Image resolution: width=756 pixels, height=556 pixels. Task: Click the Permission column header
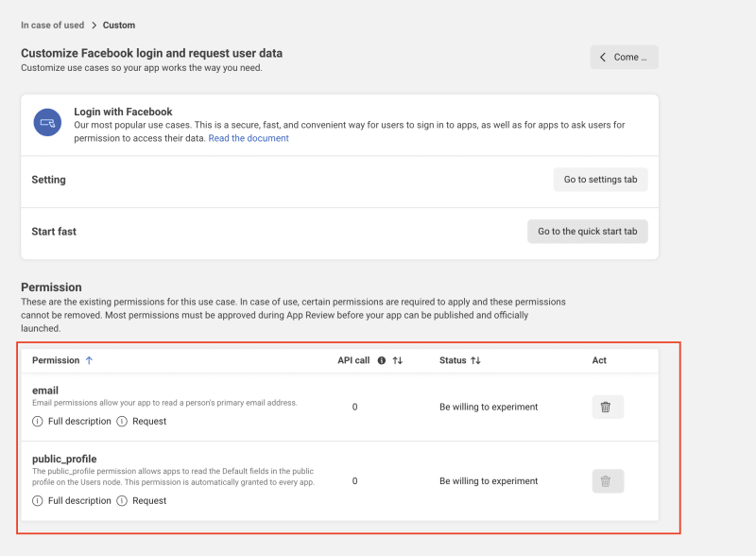(x=56, y=360)
